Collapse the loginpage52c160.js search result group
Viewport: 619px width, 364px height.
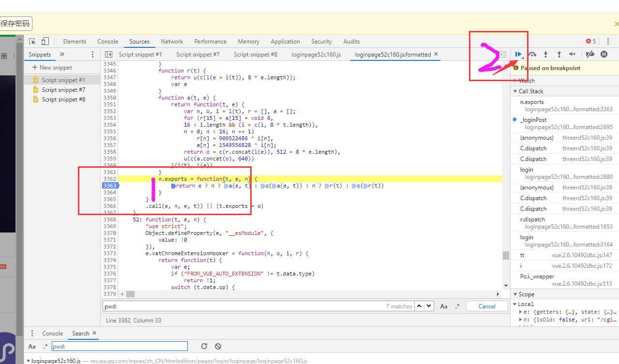point(28,361)
